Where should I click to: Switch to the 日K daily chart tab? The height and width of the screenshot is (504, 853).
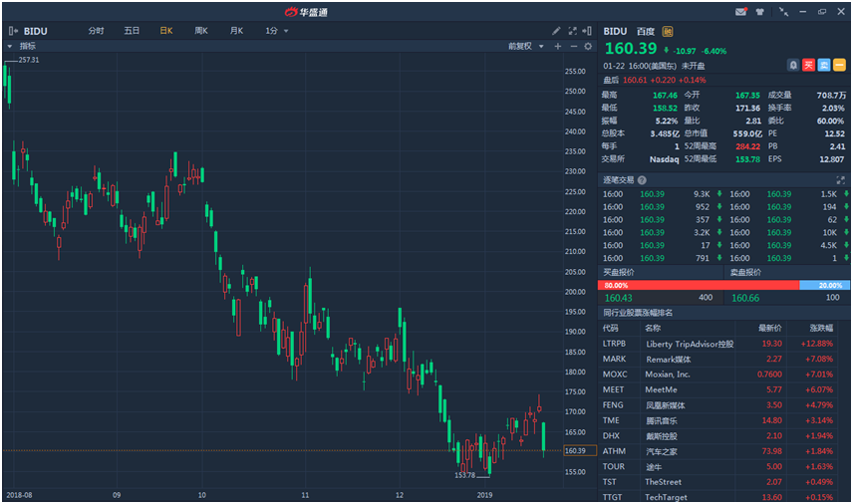(x=165, y=31)
